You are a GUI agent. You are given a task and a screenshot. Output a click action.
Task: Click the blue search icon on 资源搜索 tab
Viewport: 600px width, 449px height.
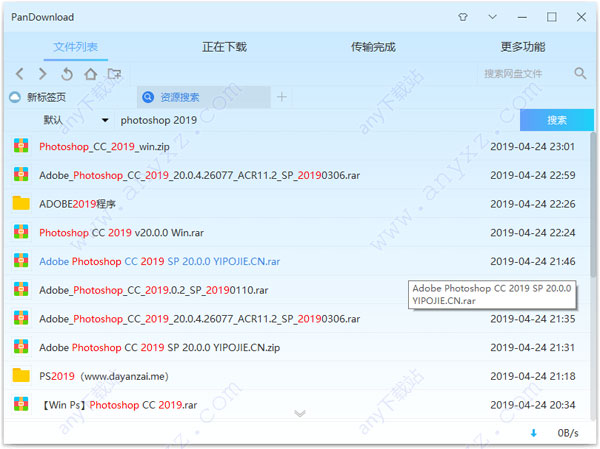148,97
